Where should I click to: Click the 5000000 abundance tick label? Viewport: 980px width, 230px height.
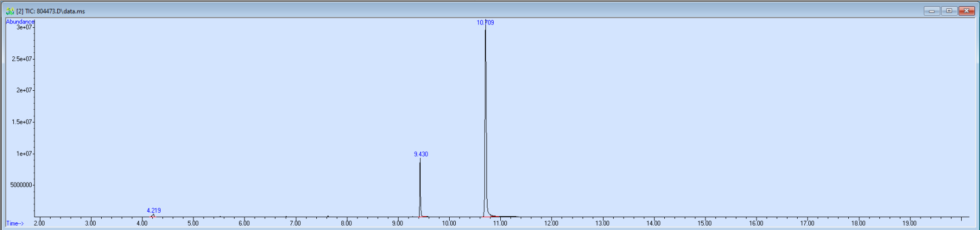coord(21,185)
